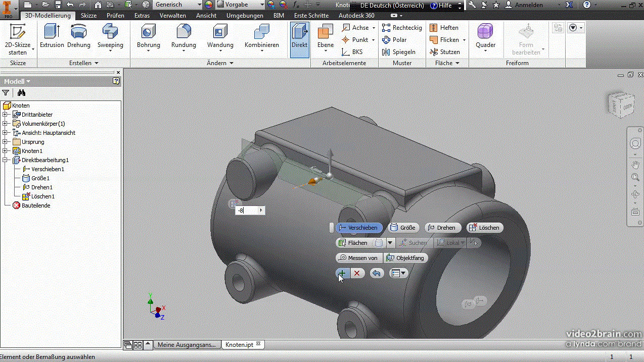Select the Stutzen trim tool
The width and height of the screenshot is (644, 362).
(x=444, y=52)
